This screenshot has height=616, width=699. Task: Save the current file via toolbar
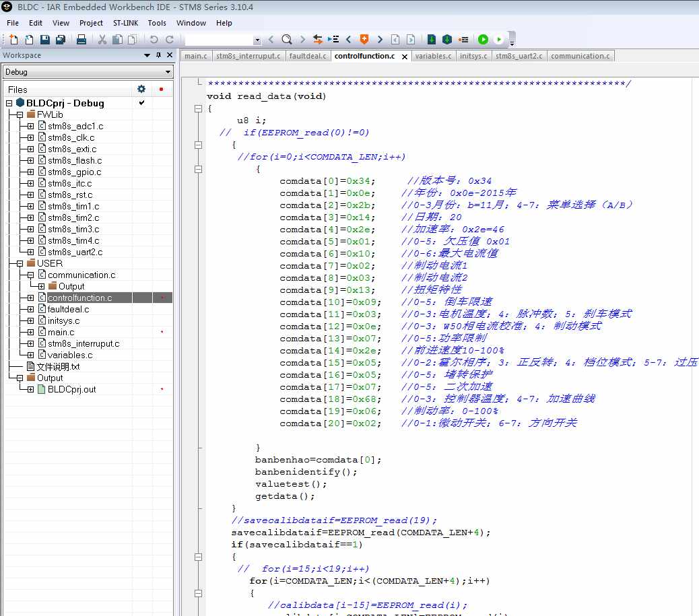coord(45,40)
